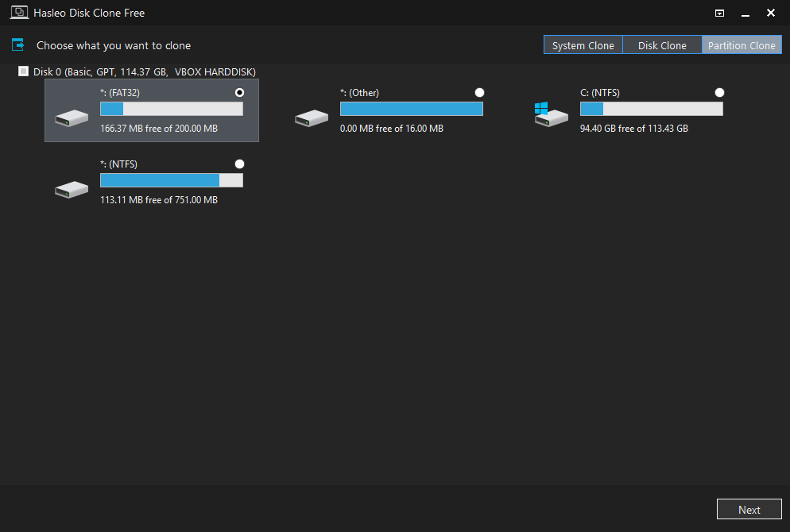Image resolution: width=790 pixels, height=532 pixels.
Task: Select the 751 MB *: (NTFS) radio button
Action: point(239,164)
